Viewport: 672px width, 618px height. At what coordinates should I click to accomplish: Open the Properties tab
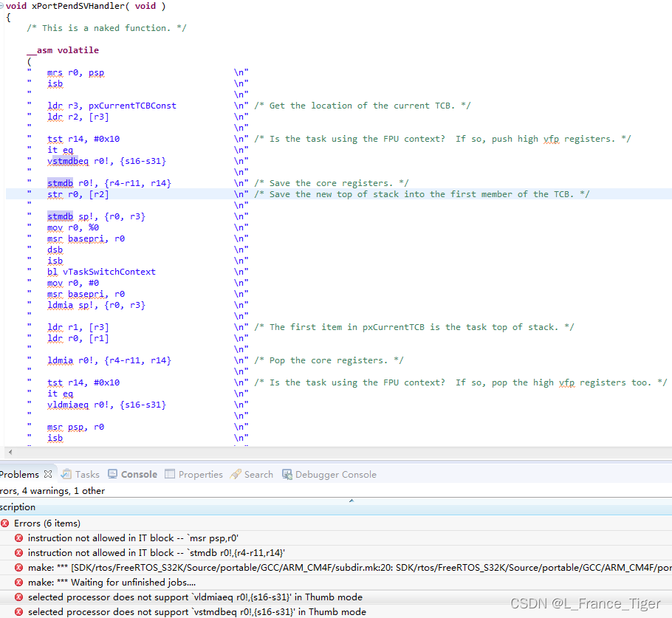pos(193,475)
